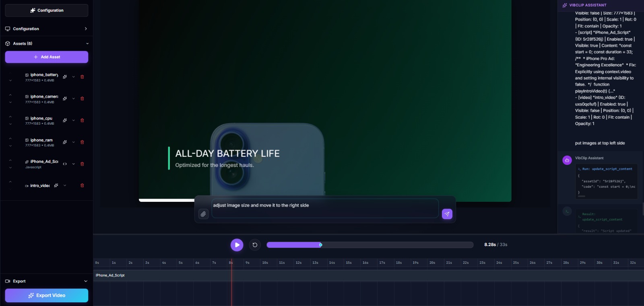
Task: Move iphone_cpu asset up
Action: pos(10,117)
